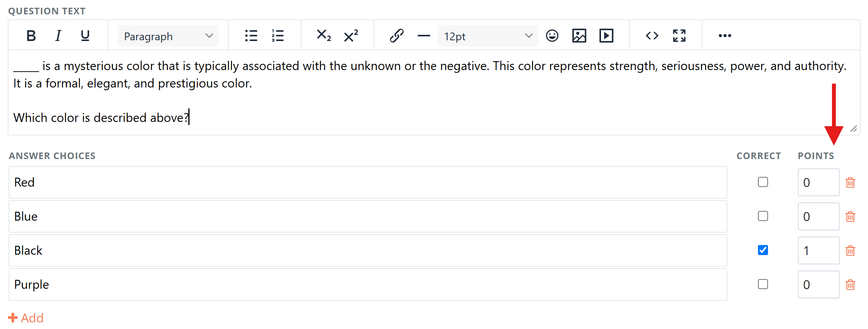Uncheck Black as correct answer

[x=763, y=250]
